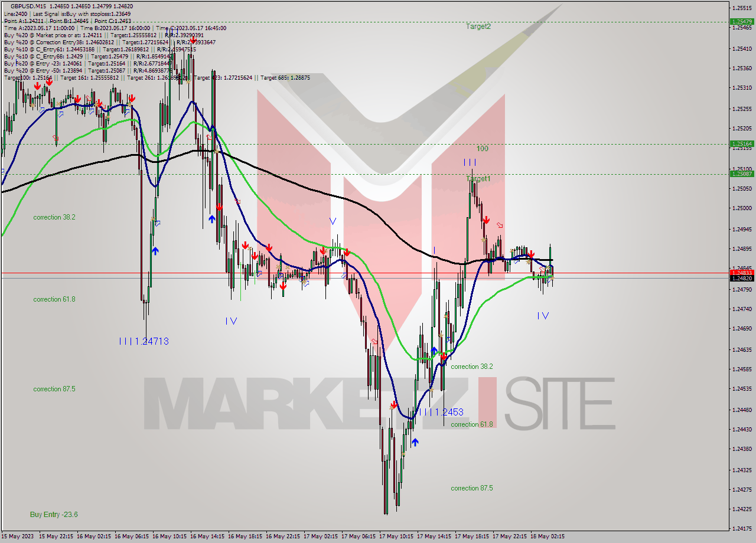
Task: Click the 1.24175 price axis label
Action: [x=741, y=528]
